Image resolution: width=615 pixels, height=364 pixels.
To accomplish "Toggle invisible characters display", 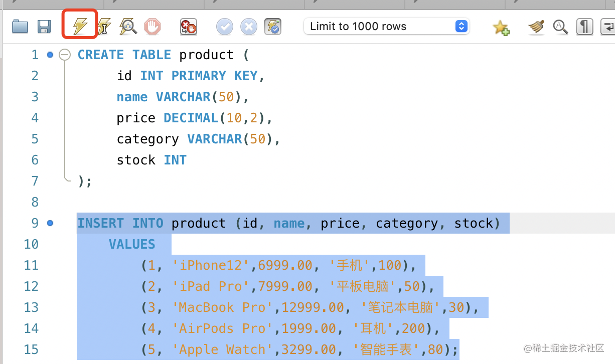I will click(584, 27).
